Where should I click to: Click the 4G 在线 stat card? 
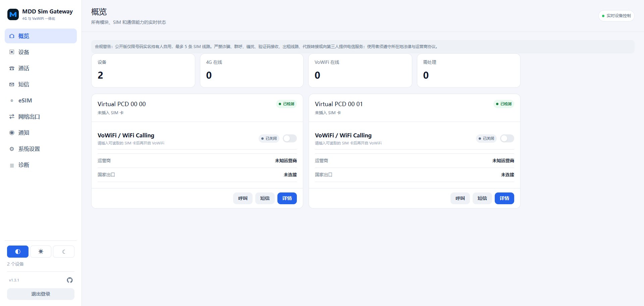252,71
